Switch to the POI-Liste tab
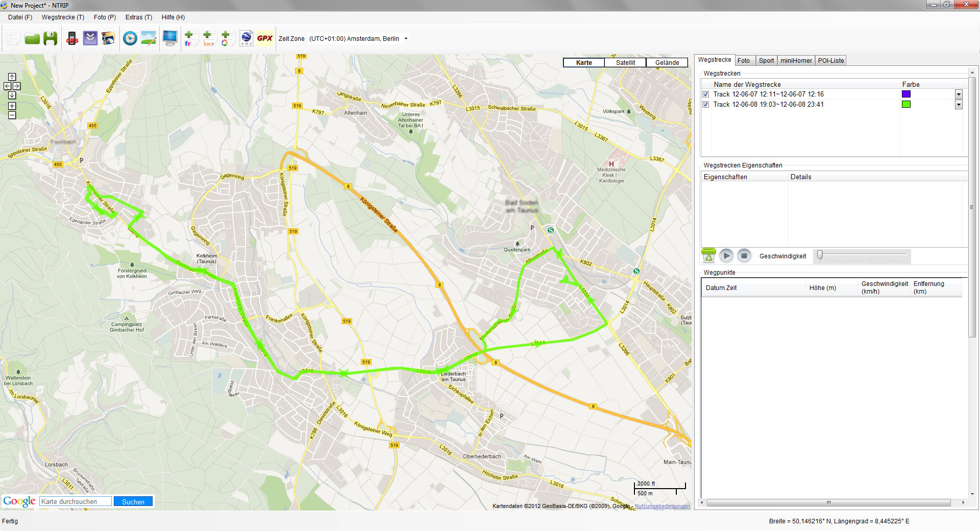Viewport: 980px width, 531px height. pyautogui.click(x=830, y=61)
